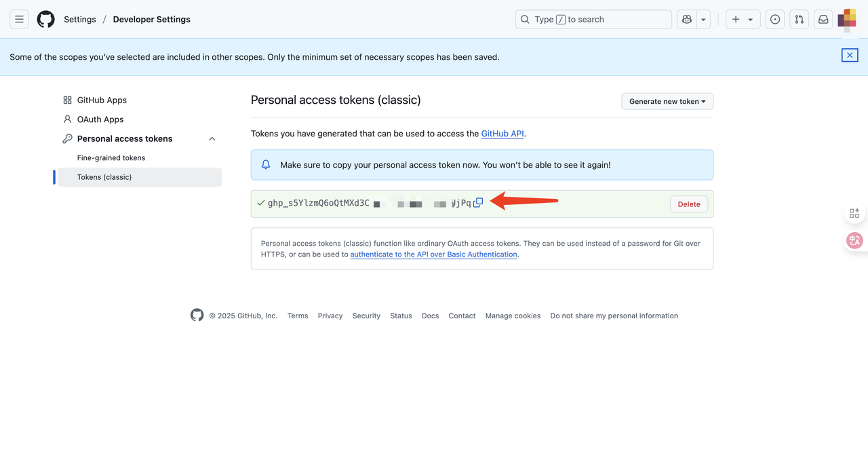Expand the Generate new token dropdown

[x=667, y=101]
